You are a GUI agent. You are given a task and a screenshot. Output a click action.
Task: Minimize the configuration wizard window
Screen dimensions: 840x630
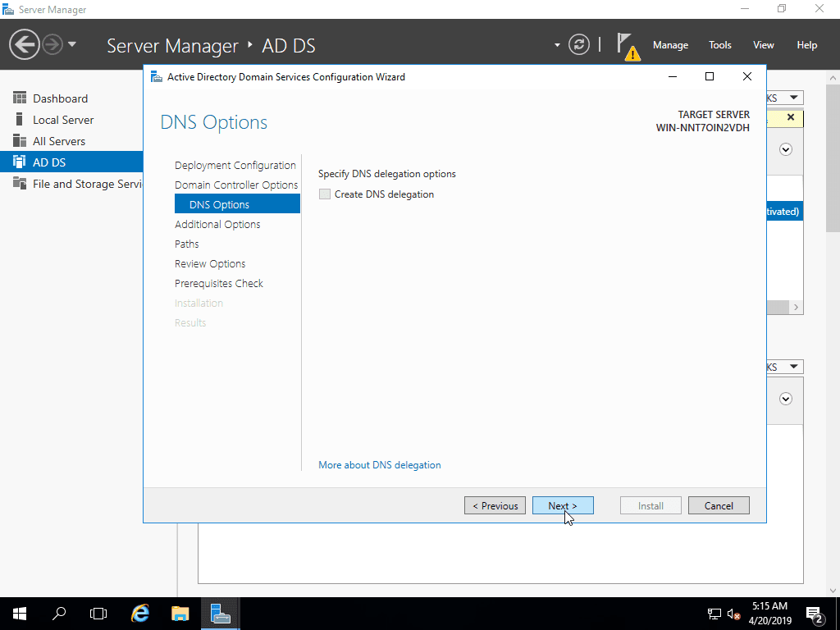pyautogui.click(x=673, y=76)
